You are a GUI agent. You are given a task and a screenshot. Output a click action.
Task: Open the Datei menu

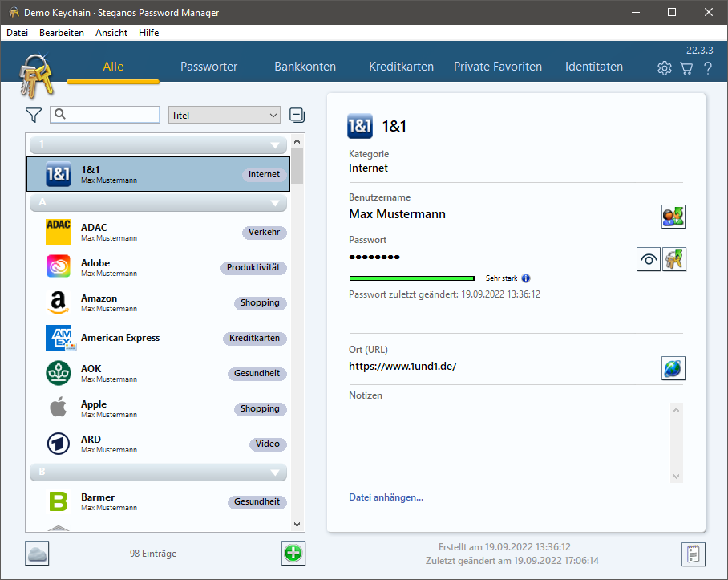point(17,33)
